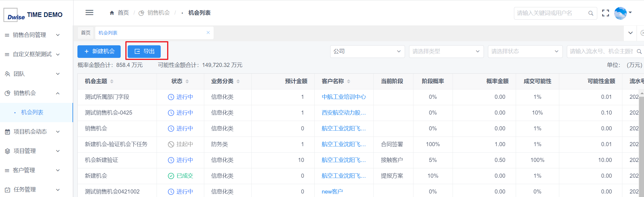Sort by 客户名称 column arrows
Image resolution: width=644 pixels, height=197 pixels.
coord(349,81)
